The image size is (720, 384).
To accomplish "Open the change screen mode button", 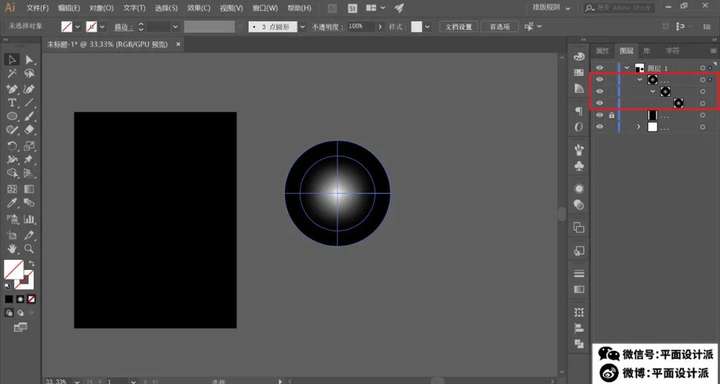I will tap(20, 328).
